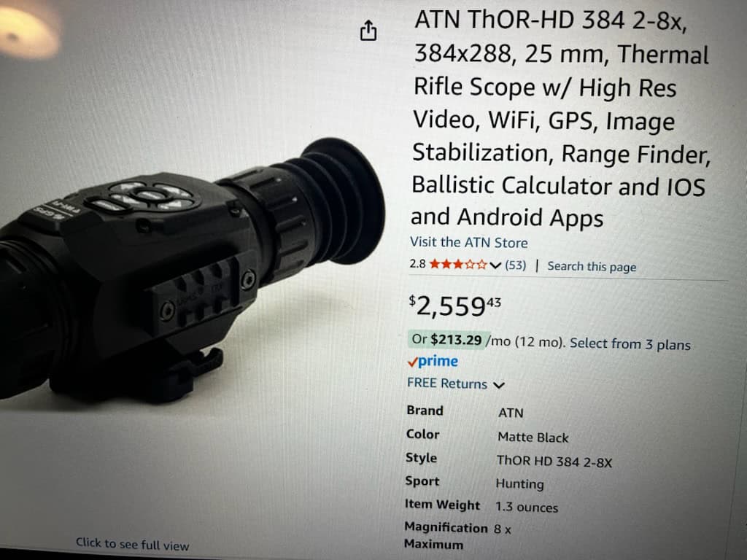This screenshot has height=560, width=747.
Task: Open the rating breakdown chevron
Action: tap(495, 265)
